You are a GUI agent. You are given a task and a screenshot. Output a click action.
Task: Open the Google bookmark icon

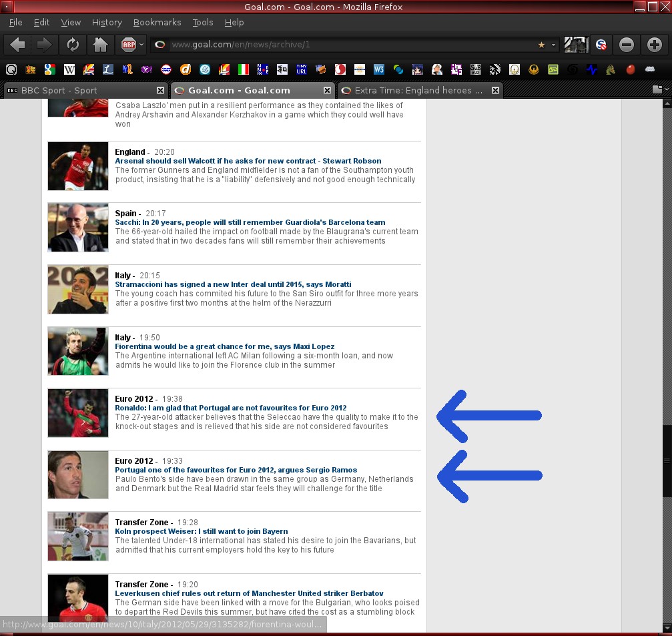click(x=49, y=69)
